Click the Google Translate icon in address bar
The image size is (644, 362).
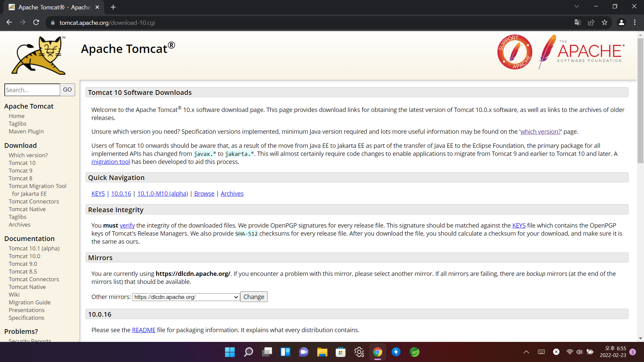point(578,22)
